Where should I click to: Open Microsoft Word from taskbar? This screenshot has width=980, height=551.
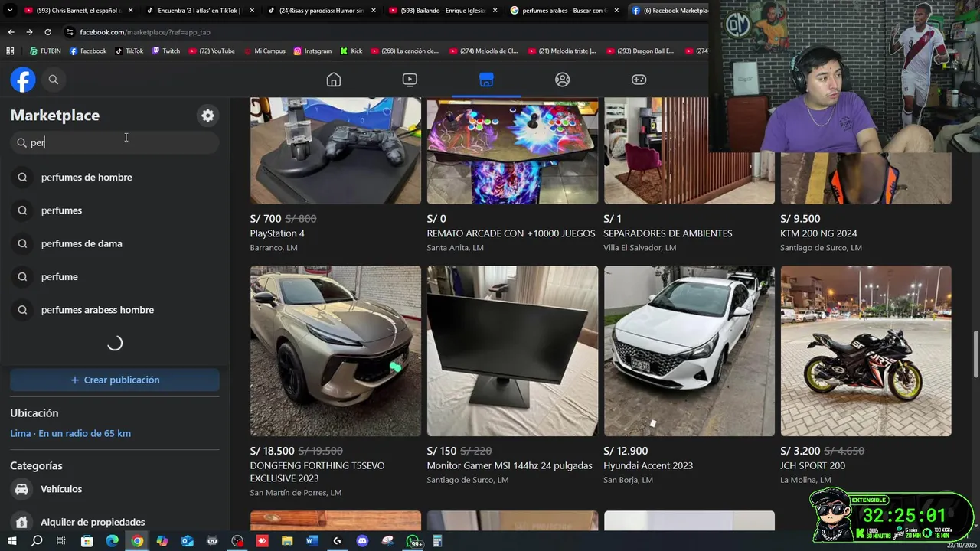[x=312, y=541]
